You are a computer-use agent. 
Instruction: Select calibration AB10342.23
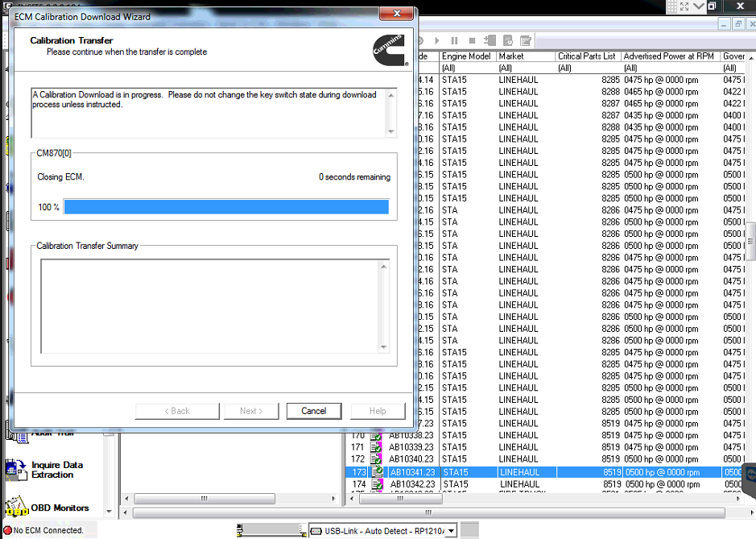point(413,484)
